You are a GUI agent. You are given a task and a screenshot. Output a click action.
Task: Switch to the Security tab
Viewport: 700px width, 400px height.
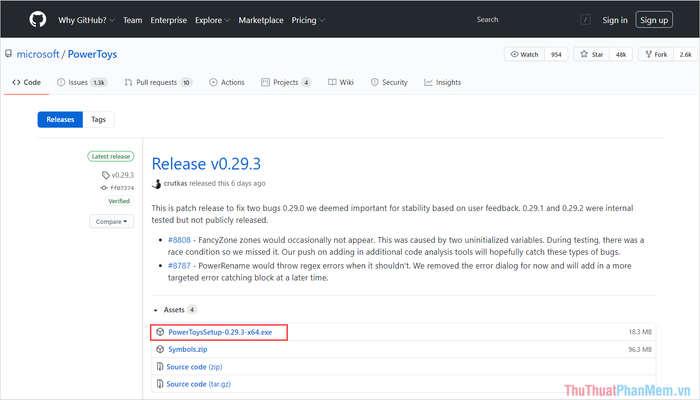[389, 82]
